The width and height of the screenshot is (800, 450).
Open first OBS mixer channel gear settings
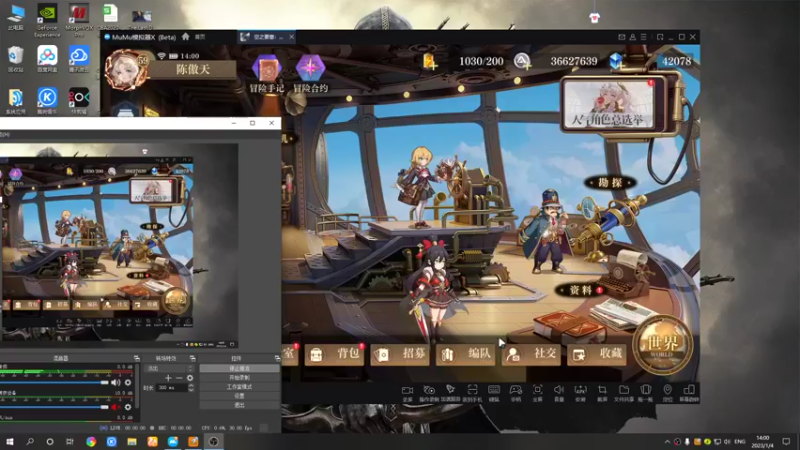click(x=128, y=382)
